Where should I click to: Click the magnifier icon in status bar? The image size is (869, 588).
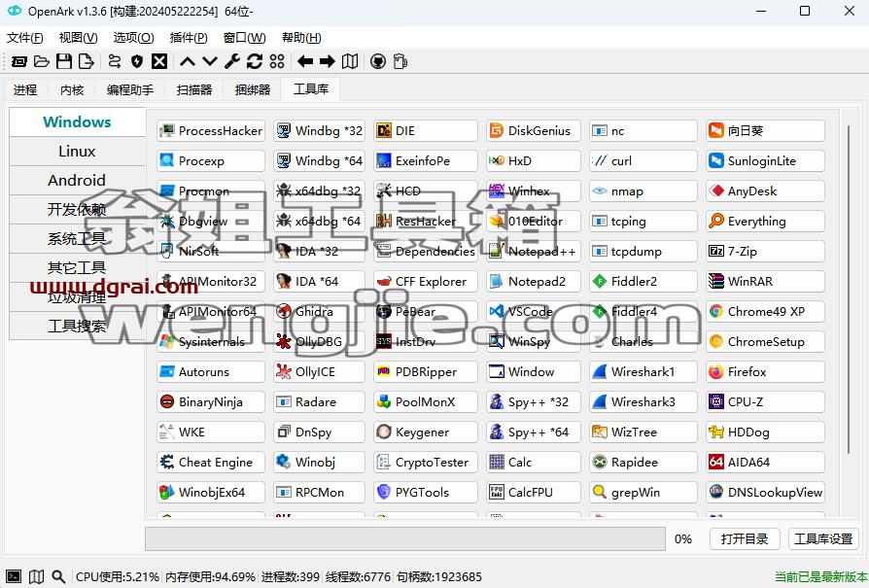pyautogui.click(x=58, y=576)
